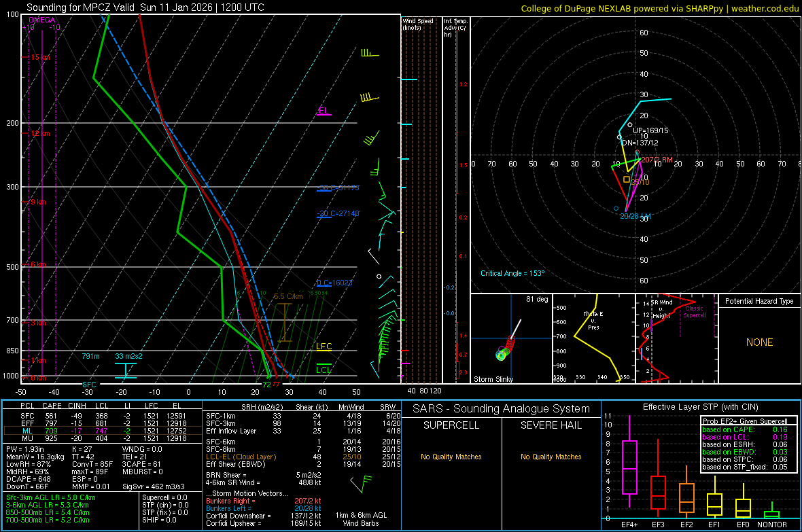The height and width of the screenshot is (532, 802).
Task: Click the 'Classic Supercell' label
Action: click(x=695, y=312)
